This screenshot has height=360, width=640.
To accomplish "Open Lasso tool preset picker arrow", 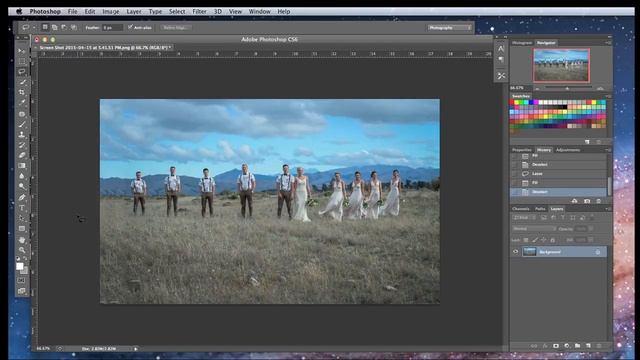I will [x=34, y=27].
